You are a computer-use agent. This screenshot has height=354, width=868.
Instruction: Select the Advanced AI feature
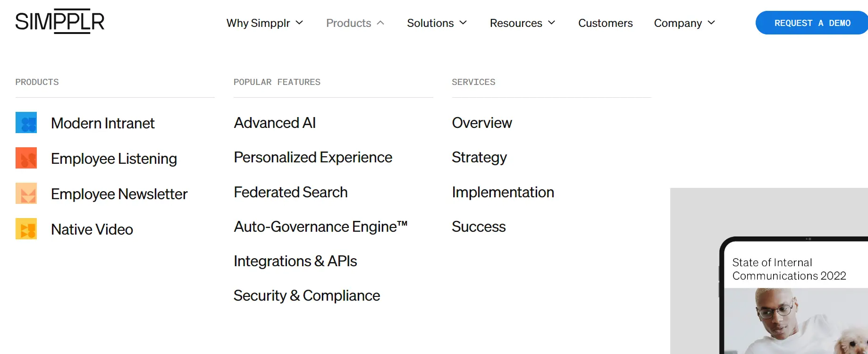(275, 123)
